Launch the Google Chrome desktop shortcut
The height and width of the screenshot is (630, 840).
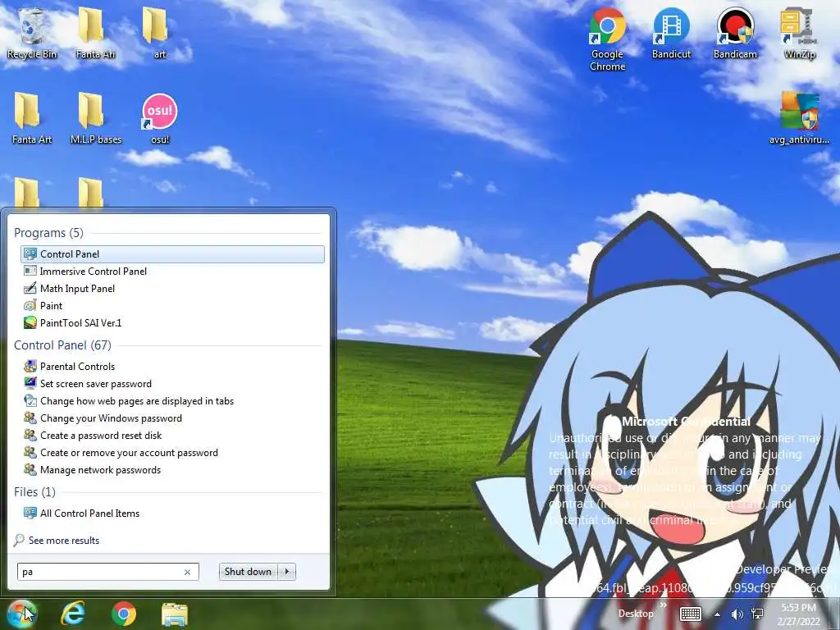608,39
